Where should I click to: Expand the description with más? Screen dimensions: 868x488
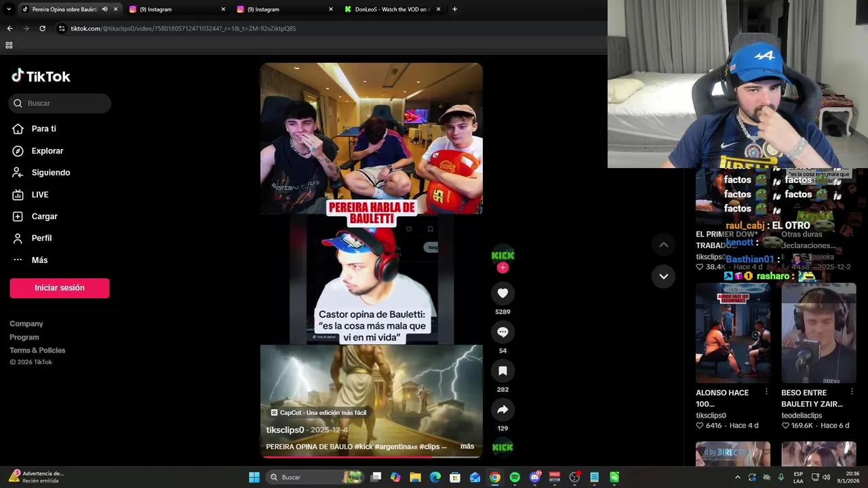coord(467,447)
